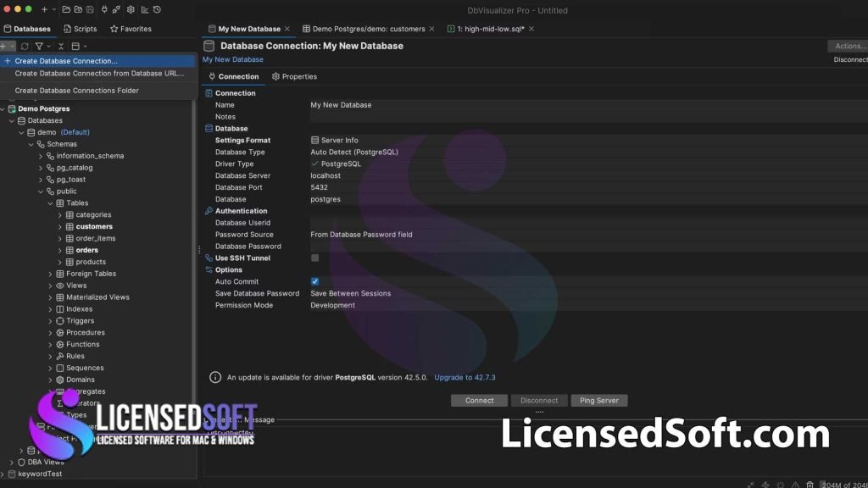Open the History clock icon in toolbar
Screen dimensions: 868x488
pos(157,9)
